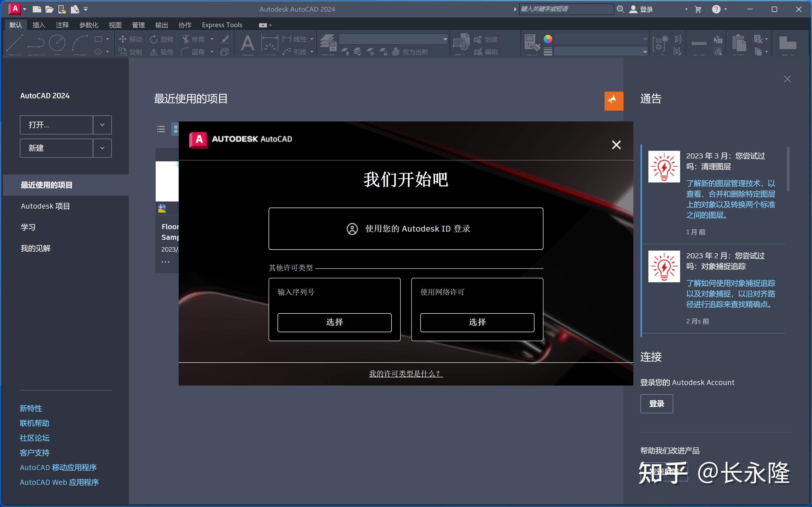Click the text (A) tool in ribbon

(x=247, y=44)
